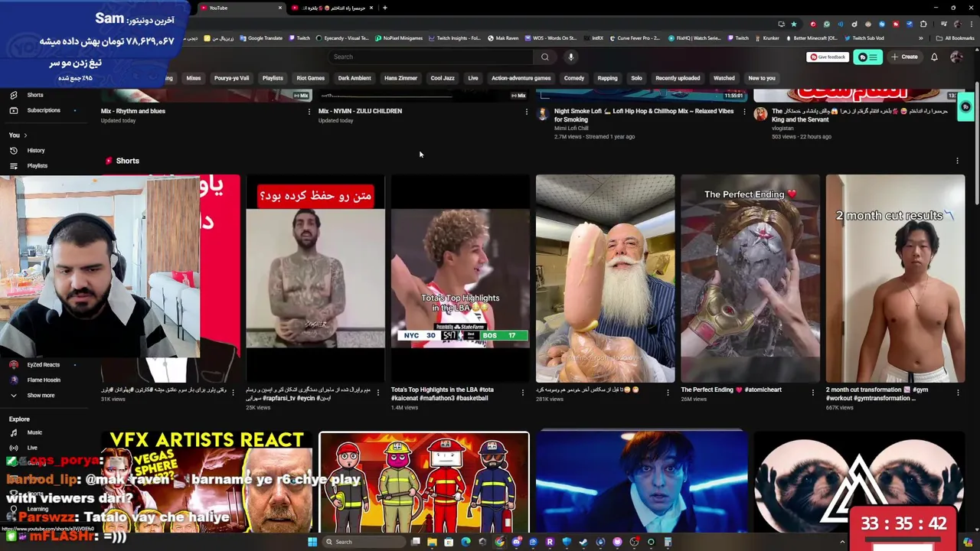This screenshot has height=551, width=980.
Task: Expand the bookmarks overflow chevron
Action: click(x=920, y=38)
